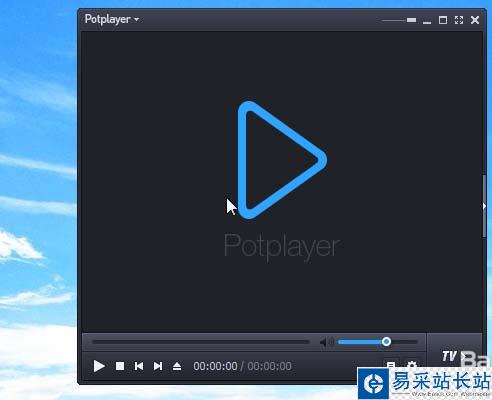Open the settings gear icon
The height and width of the screenshot is (400, 492).
point(412,364)
